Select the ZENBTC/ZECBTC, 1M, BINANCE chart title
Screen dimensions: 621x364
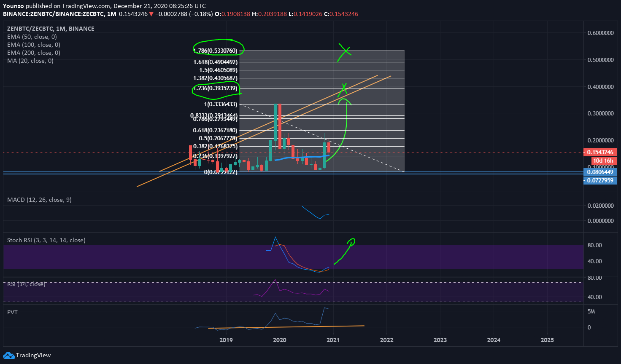coord(51,29)
